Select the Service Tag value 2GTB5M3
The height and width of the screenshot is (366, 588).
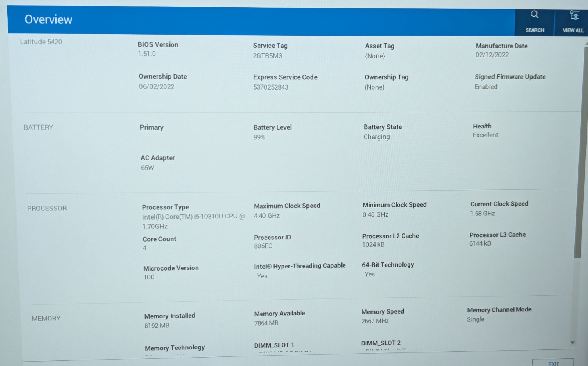pyautogui.click(x=267, y=56)
